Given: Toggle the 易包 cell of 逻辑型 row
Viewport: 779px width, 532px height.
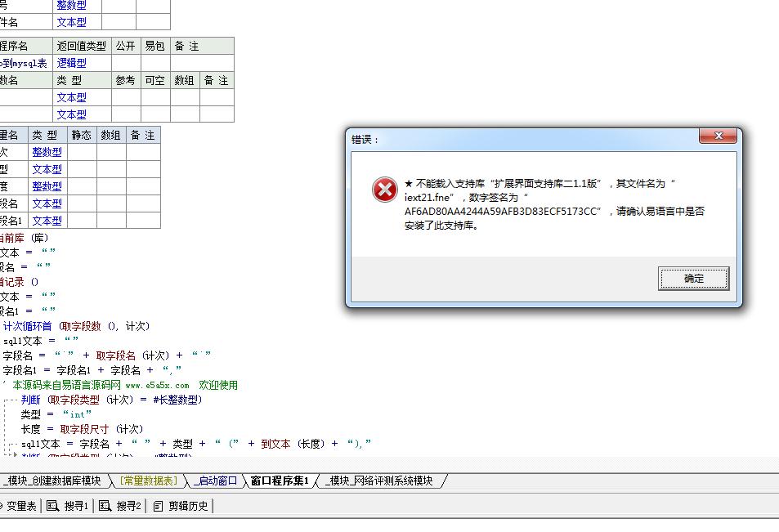Looking at the screenshot, I should click(x=154, y=63).
